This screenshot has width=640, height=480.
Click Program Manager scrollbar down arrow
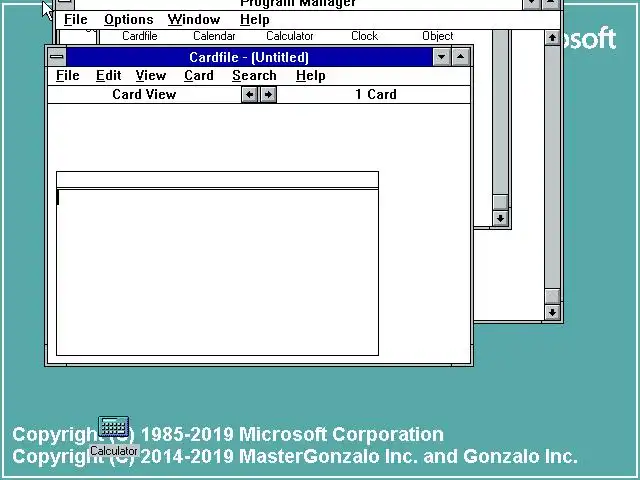point(552,313)
